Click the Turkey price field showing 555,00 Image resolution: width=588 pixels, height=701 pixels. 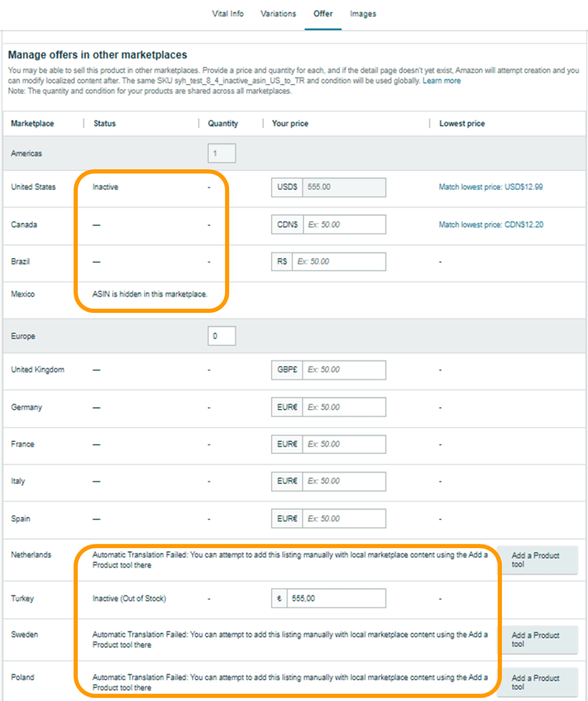pyautogui.click(x=336, y=598)
